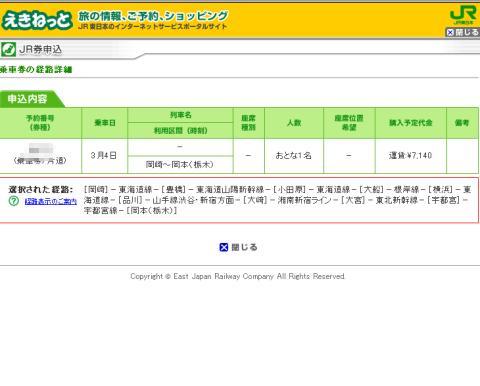480x386 pixels.
Task: Click the 列車名 column header
Action: coord(180,115)
